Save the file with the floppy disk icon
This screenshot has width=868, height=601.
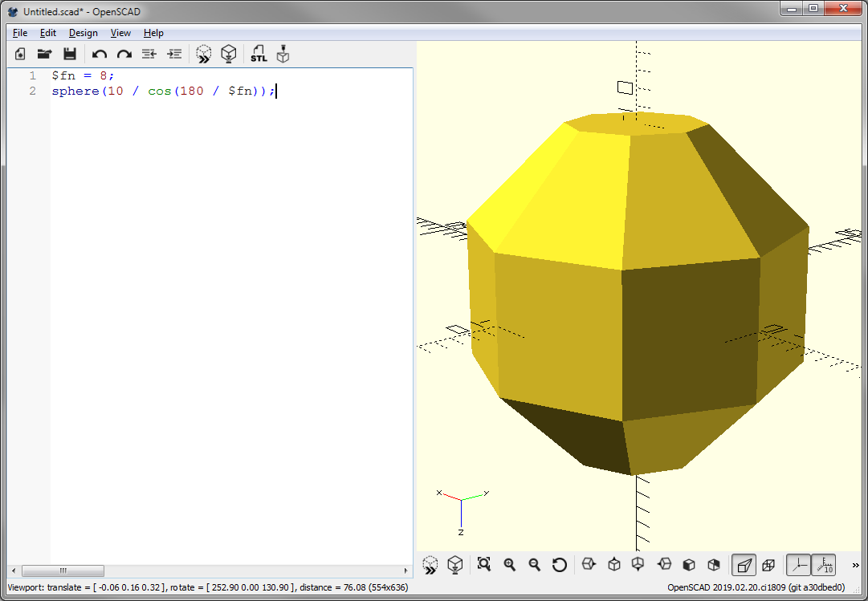[x=70, y=55]
